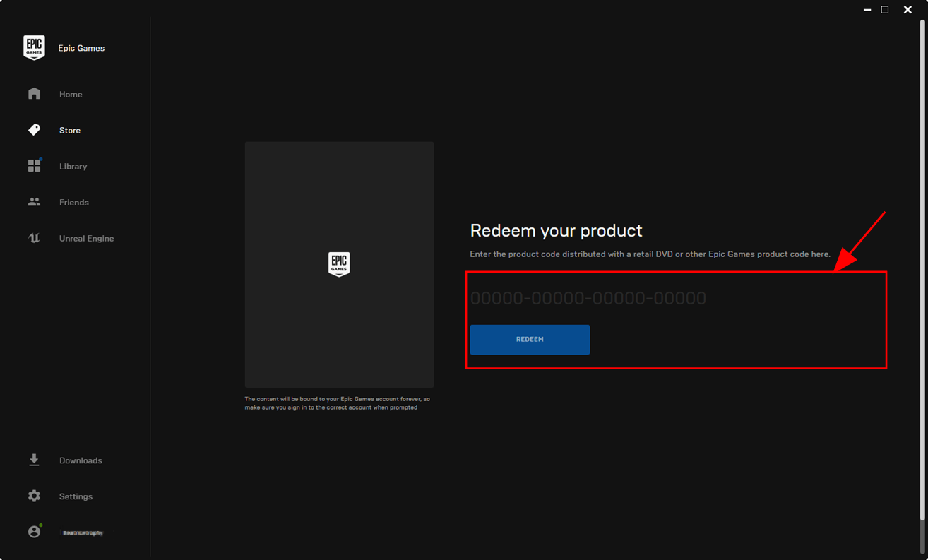The image size is (928, 560).
Task: Switch to the Library sidebar label
Action: pos(73,167)
